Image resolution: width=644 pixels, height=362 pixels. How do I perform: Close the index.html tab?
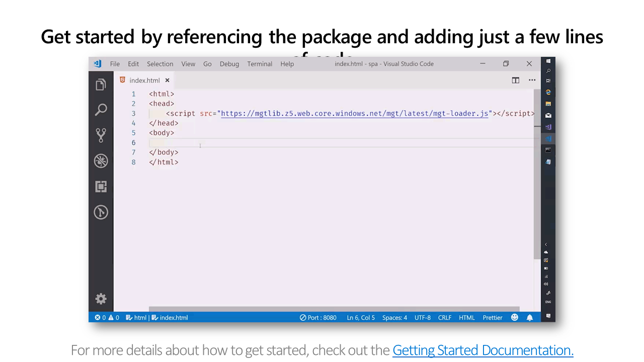[x=168, y=80]
